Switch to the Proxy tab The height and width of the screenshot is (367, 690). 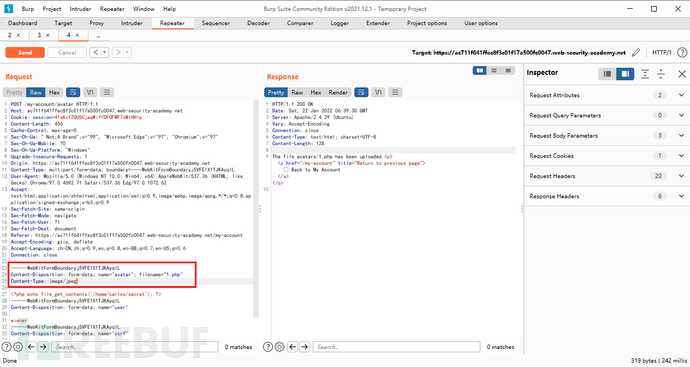[x=96, y=23]
